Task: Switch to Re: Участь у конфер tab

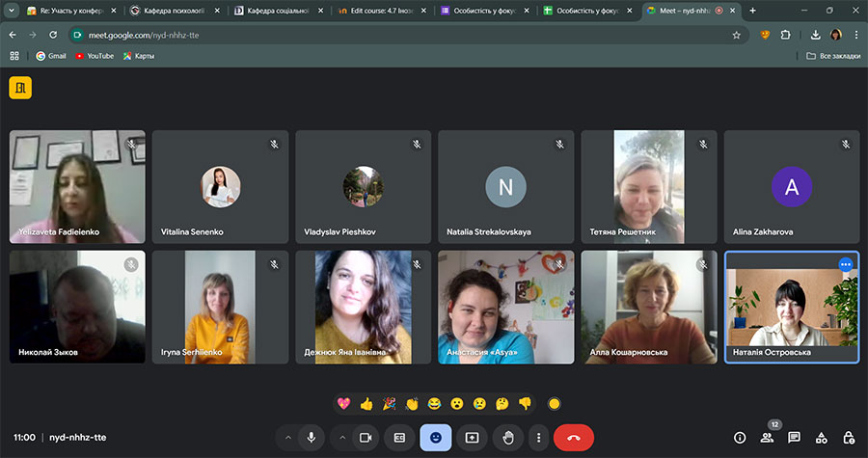Action: coord(72,11)
